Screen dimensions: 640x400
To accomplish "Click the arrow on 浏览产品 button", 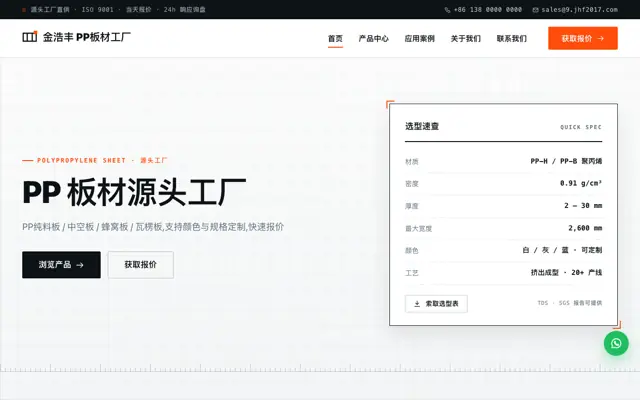I will point(80,265).
